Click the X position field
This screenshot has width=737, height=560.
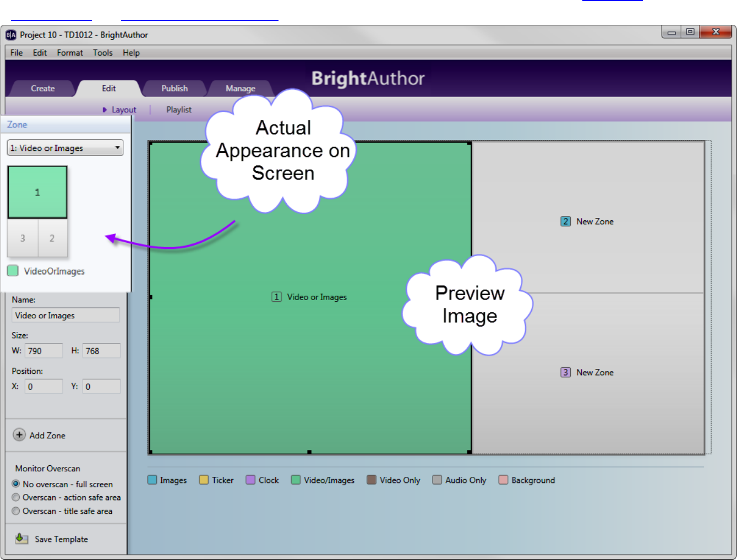(x=43, y=387)
